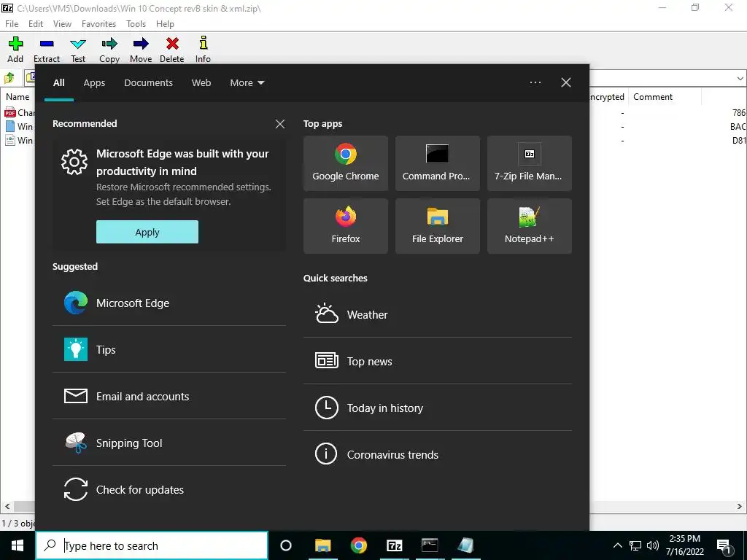The image size is (747, 560).
Task: Go up one folder level in 7-Zip
Action: click(9, 77)
